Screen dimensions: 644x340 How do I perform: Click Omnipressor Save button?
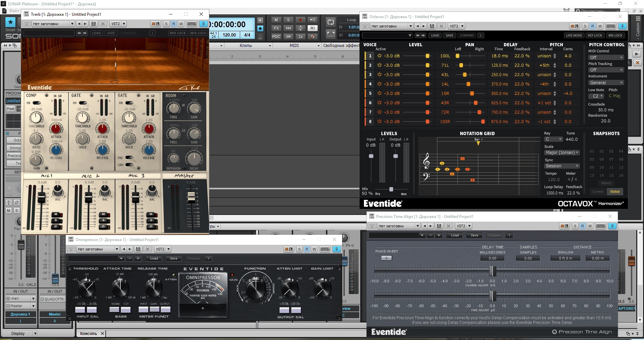[x=173, y=259]
